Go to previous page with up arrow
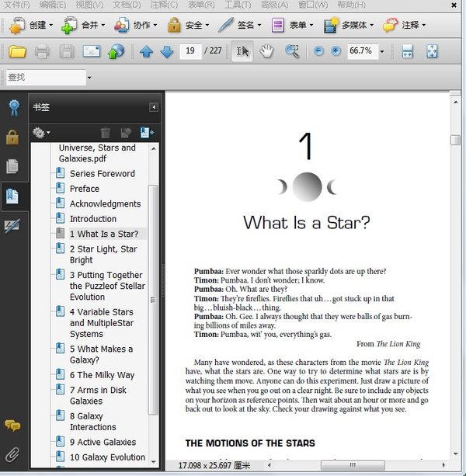Image resolution: width=466 pixels, height=476 pixels. click(146, 52)
